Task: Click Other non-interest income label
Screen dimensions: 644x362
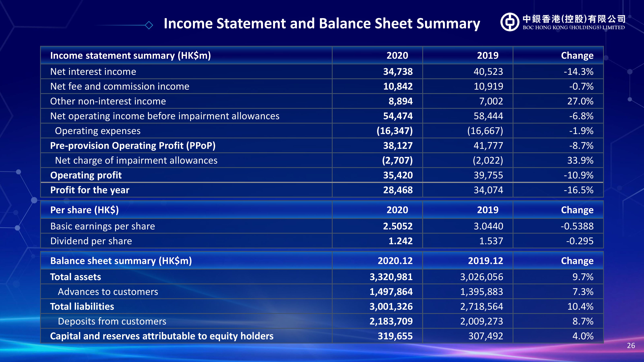Action: (108, 101)
